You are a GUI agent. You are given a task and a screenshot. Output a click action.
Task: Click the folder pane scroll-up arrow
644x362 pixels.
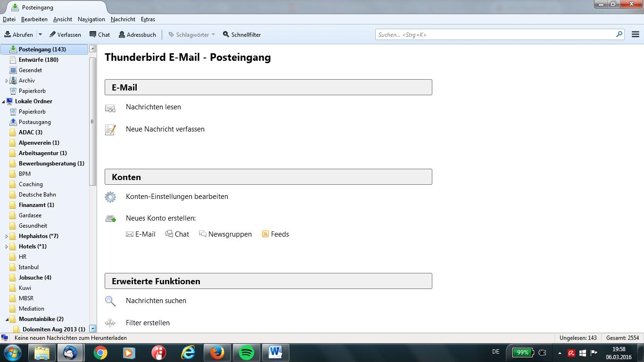coord(93,48)
